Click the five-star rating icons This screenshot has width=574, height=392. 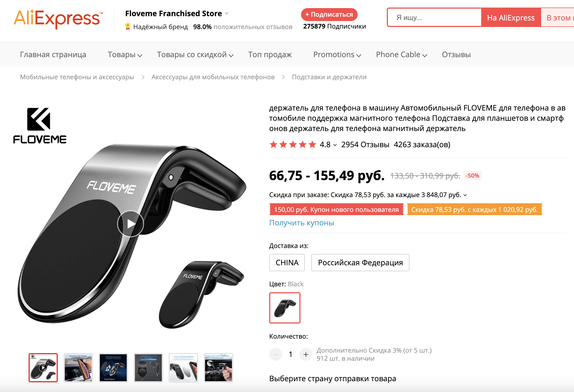pos(293,145)
